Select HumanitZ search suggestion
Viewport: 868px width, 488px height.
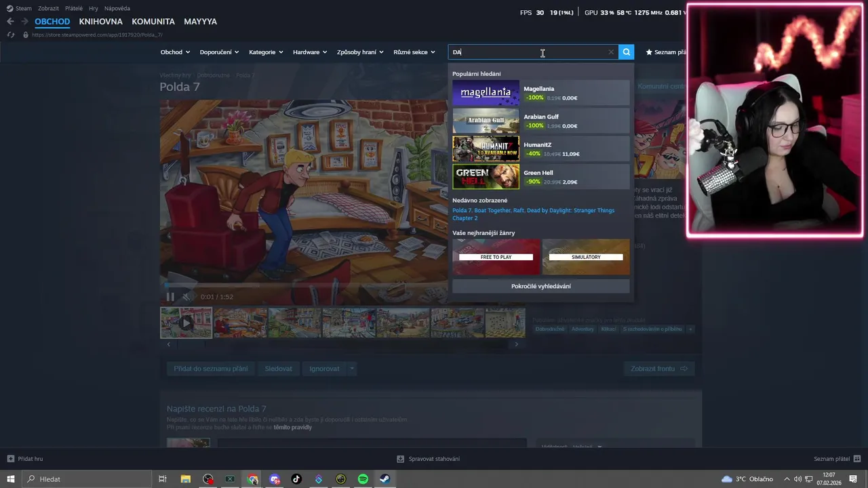pos(541,149)
